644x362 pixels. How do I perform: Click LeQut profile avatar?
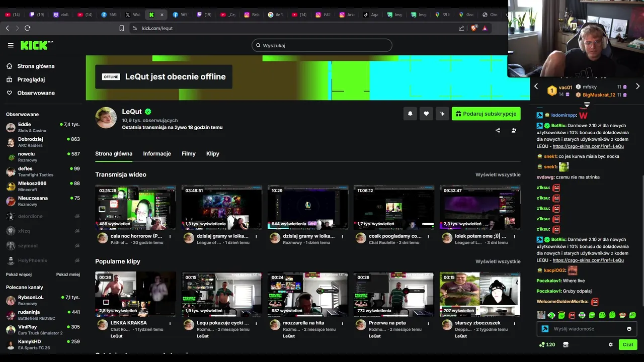pos(106,118)
